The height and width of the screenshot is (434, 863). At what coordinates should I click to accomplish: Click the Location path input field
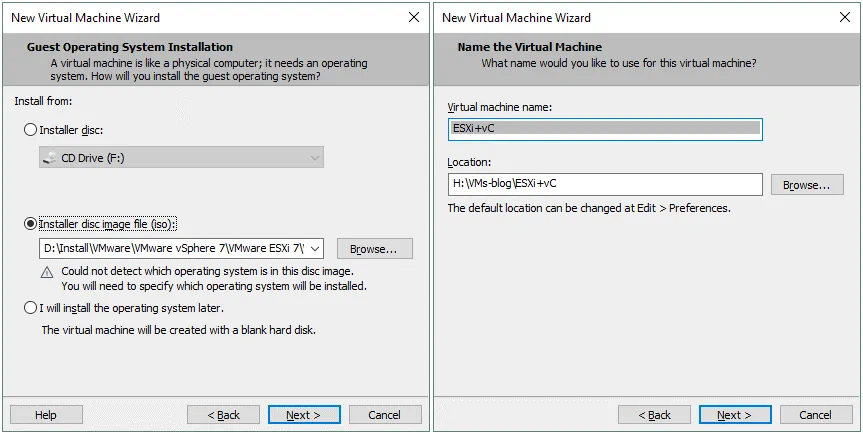pyautogui.click(x=604, y=185)
